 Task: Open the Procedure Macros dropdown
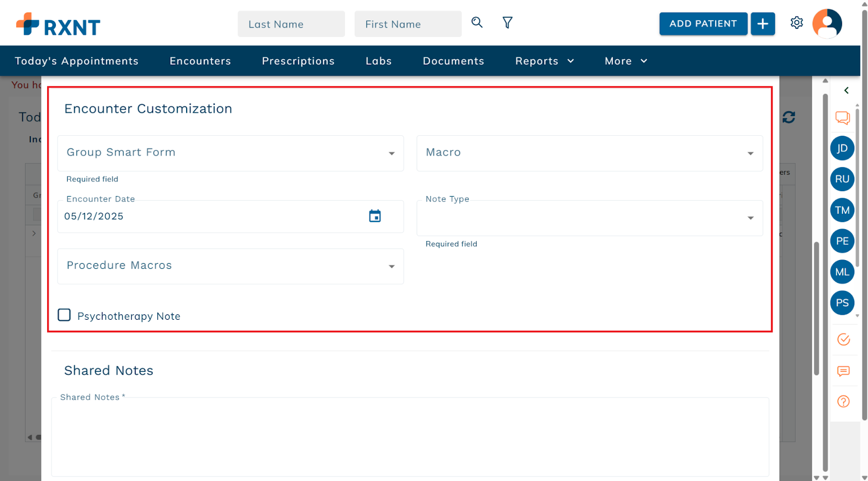click(231, 266)
